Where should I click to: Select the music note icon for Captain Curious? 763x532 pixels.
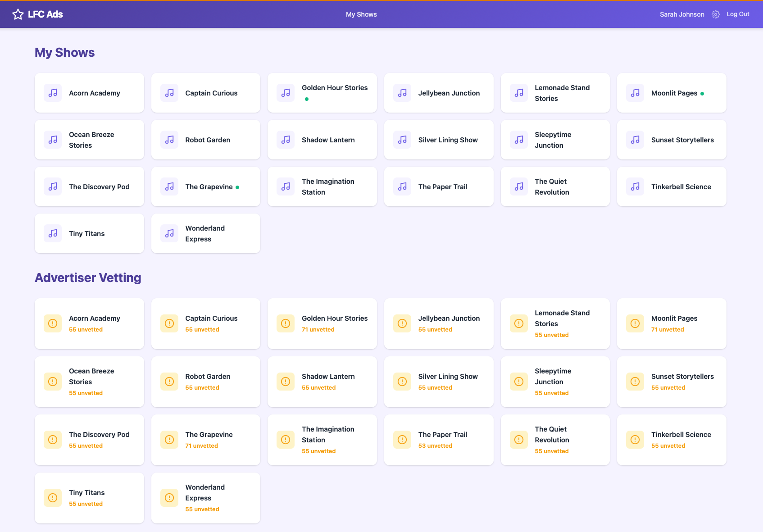pos(169,93)
